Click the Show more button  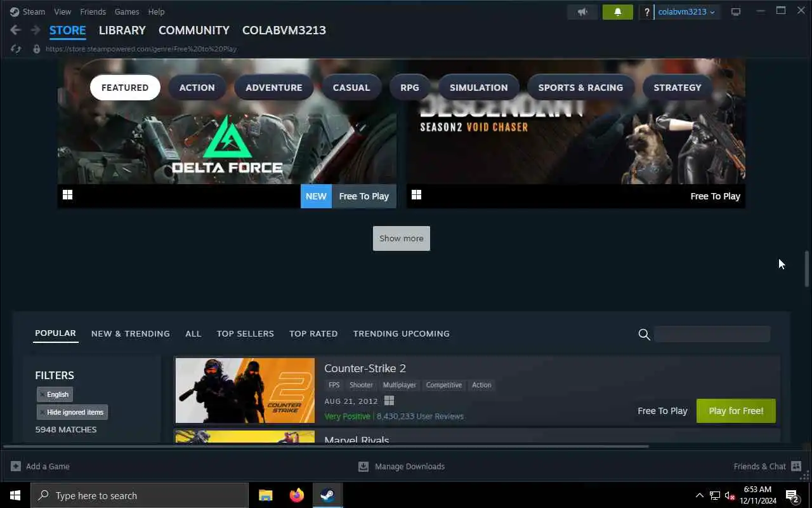coord(401,238)
